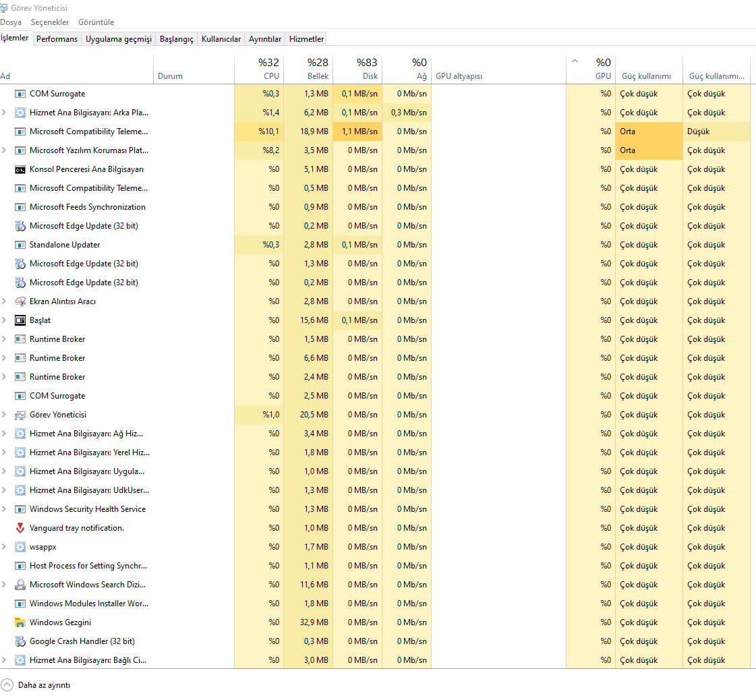Expand the Microsoft Windows Search Dizin row
Viewport: 756px width, 700px height.
click(4, 585)
